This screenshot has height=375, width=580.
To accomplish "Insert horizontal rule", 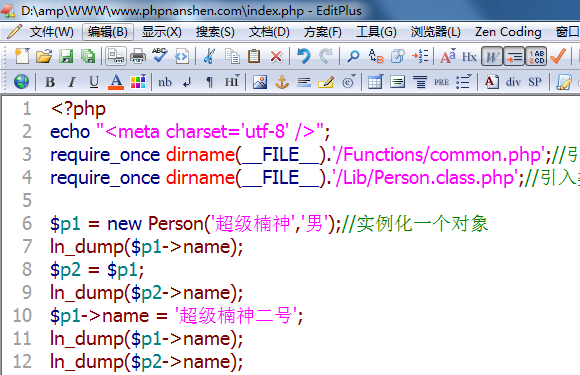I will tap(304, 82).
